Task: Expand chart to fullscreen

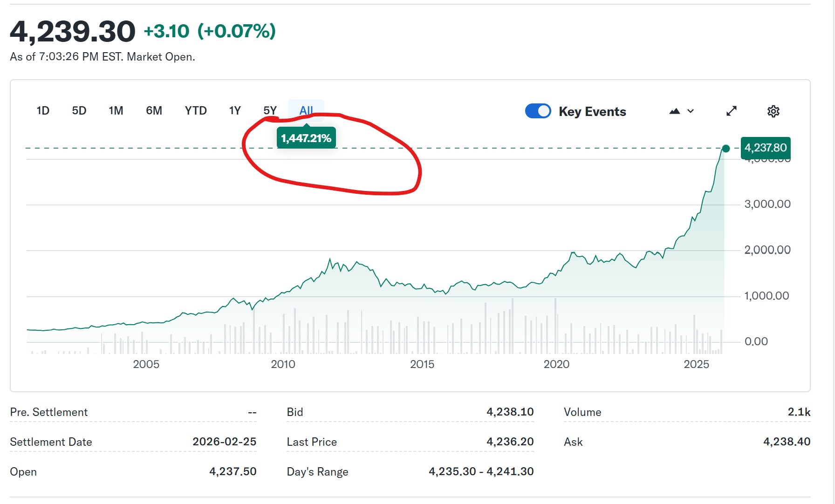Action: pyautogui.click(x=732, y=111)
